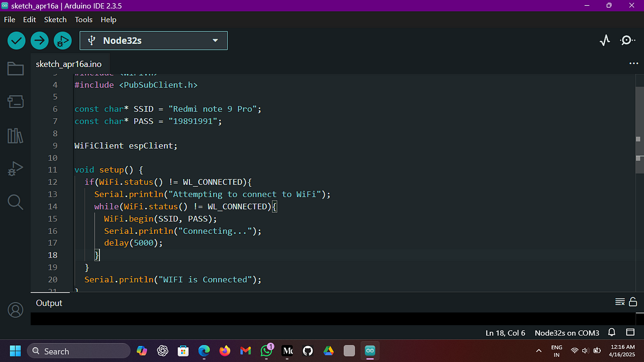Click the volume speaker tray icon
The width and height of the screenshot is (644, 362).
click(x=585, y=351)
